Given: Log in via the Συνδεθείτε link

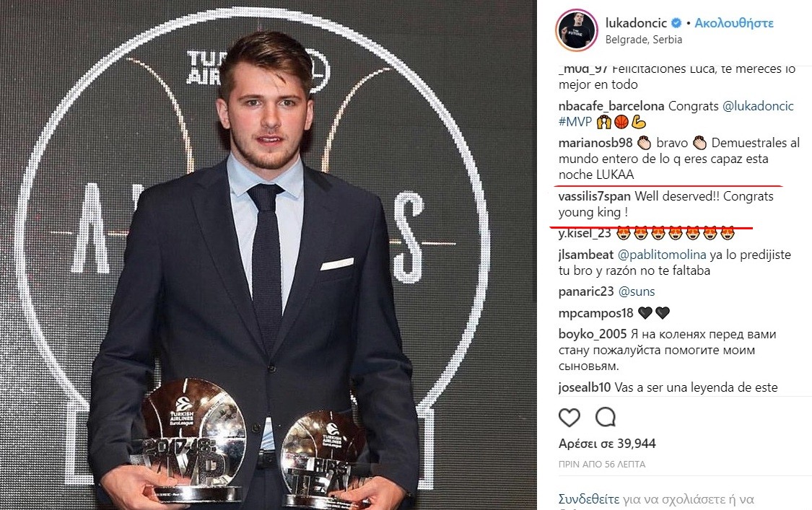Looking at the screenshot, I should coord(589,500).
